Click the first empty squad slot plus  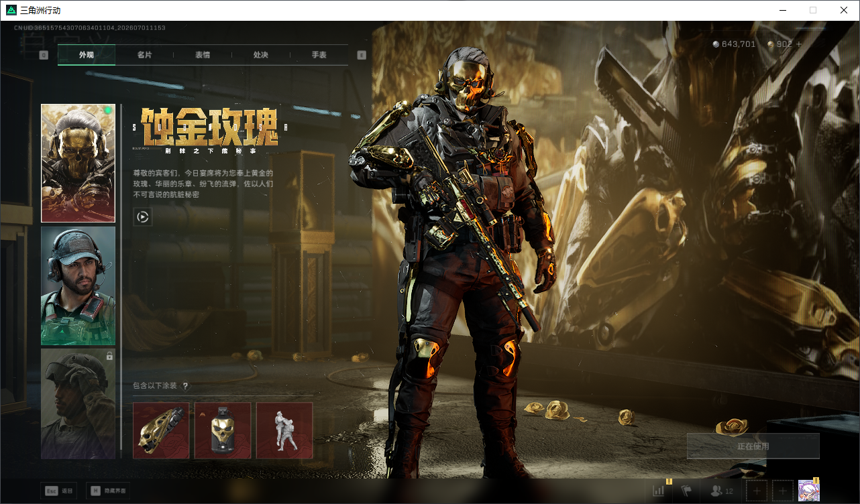pos(756,491)
